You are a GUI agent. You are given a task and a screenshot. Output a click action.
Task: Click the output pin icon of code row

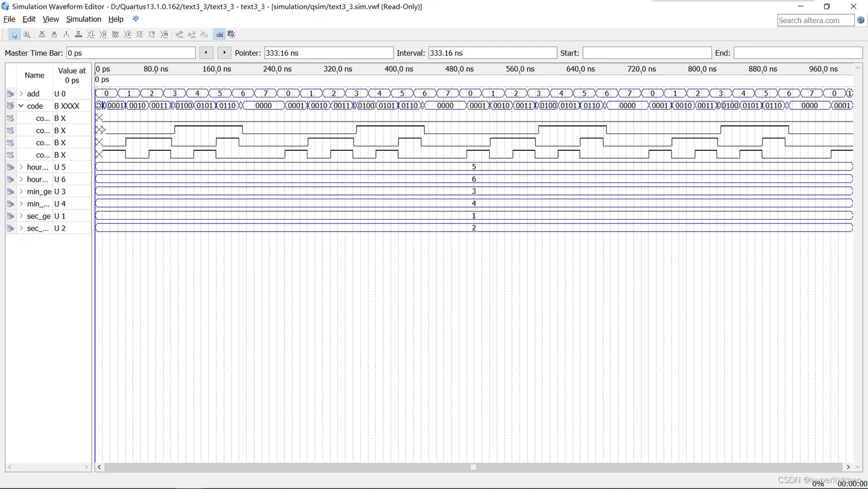click(10, 106)
